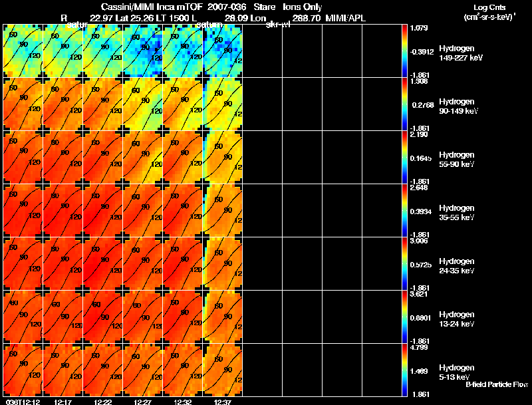The height and width of the screenshot is (405, 532).
Task: Select the Cassini/MIMI Inca mTOF title
Action: 152,7
